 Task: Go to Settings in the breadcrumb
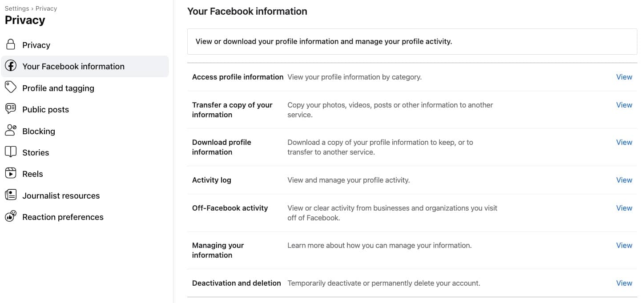[x=17, y=8]
